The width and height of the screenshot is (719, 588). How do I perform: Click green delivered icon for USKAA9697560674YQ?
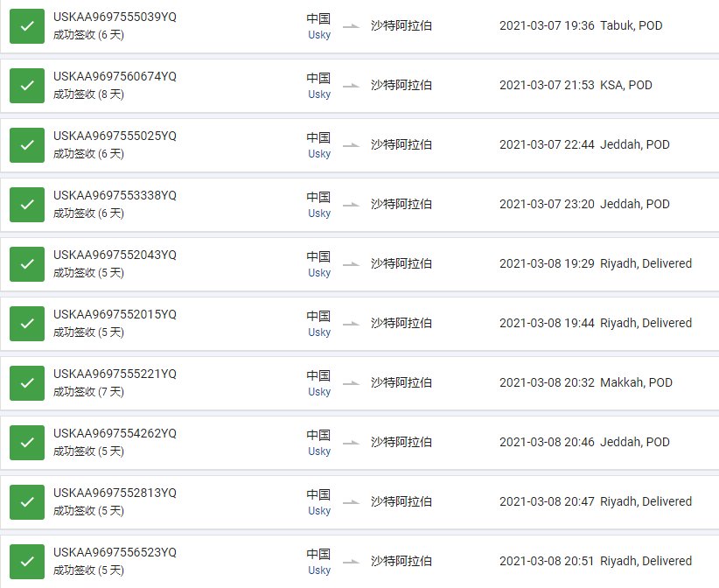[x=27, y=86]
